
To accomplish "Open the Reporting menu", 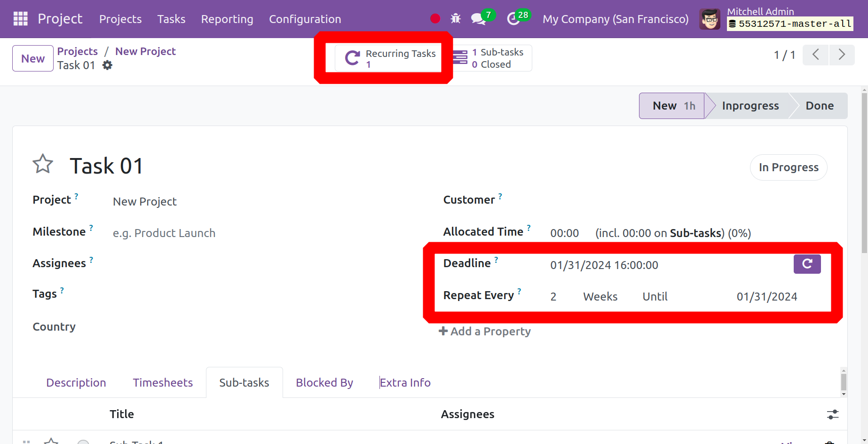I will point(227,19).
